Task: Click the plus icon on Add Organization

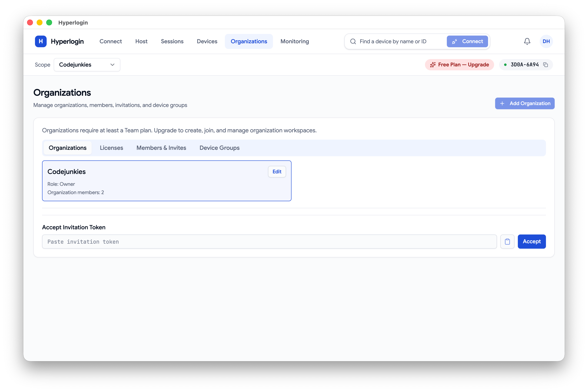Action: pos(502,103)
